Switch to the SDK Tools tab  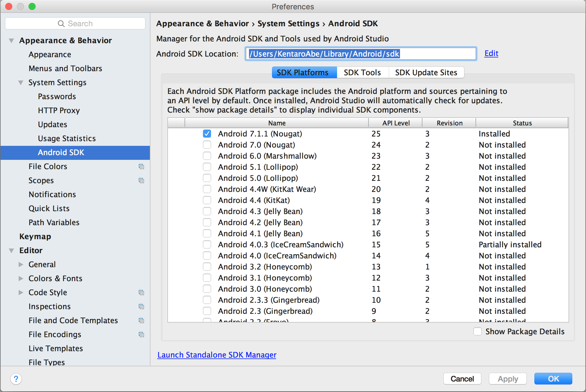pyautogui.click(x=362, y=72)
